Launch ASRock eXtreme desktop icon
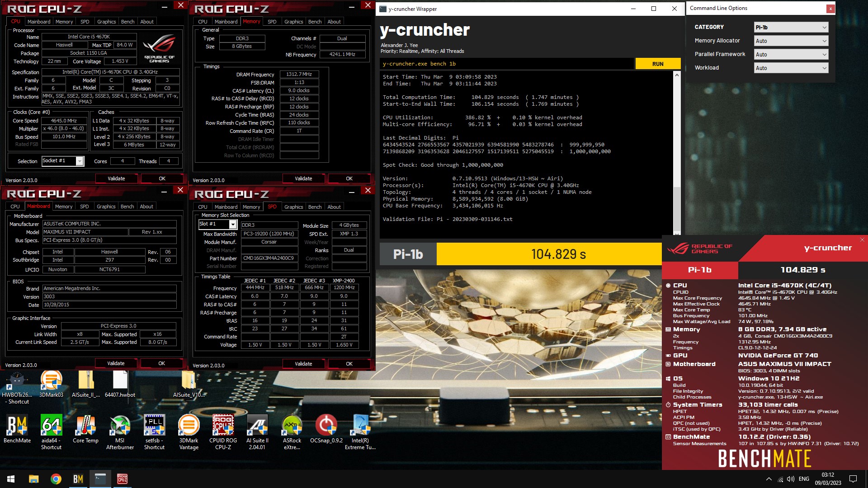This screenshot has width=868, height=488. click(x=292, y=432)
